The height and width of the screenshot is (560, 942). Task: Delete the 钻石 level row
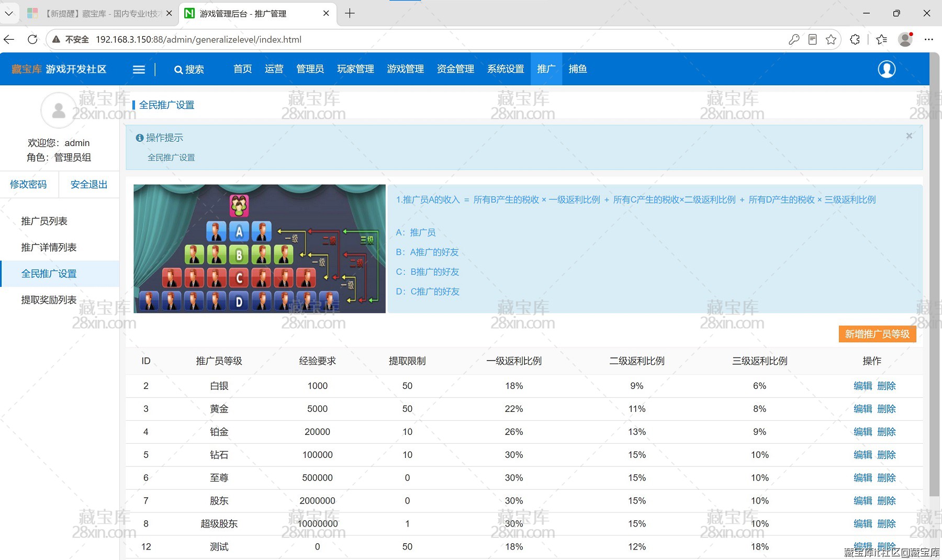887,455
